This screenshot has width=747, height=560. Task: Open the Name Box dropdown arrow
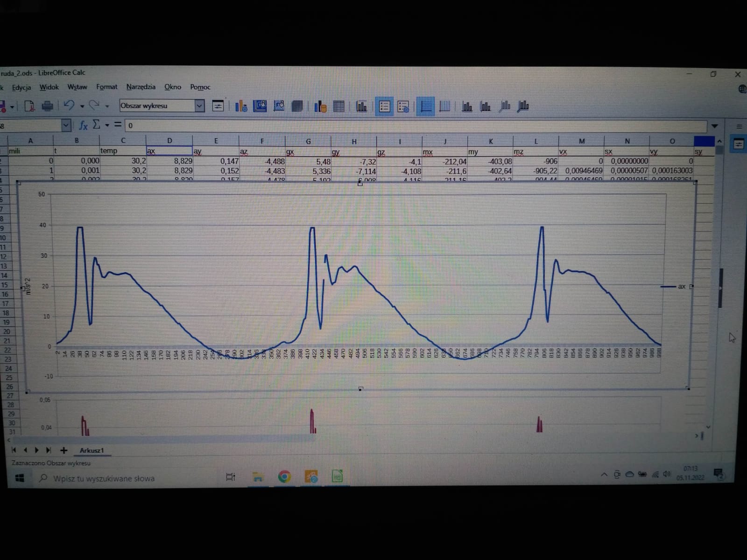66,125
